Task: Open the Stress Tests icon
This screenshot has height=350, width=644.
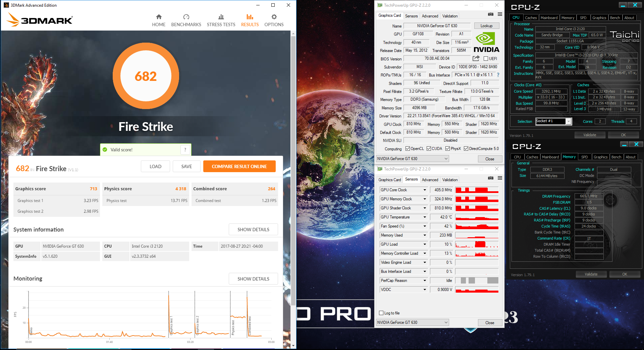Action: click(x=221, y=17)
